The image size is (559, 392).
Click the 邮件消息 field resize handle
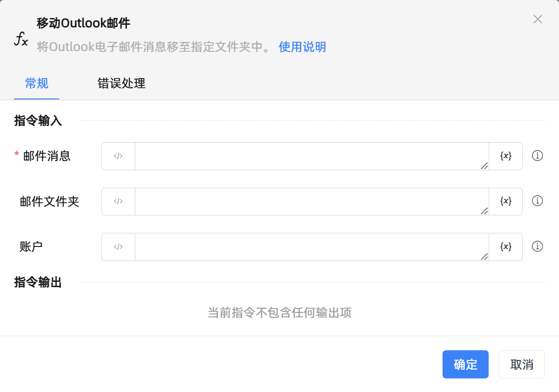click(x=484, y=166)
